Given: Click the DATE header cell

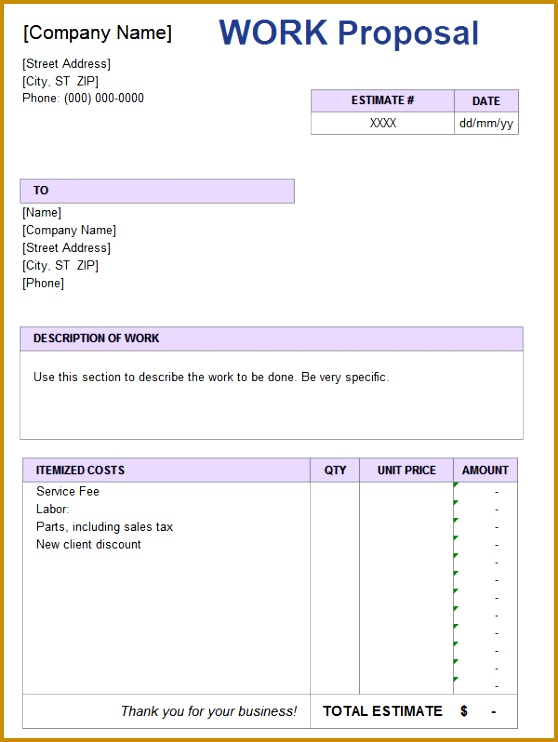Looking at the screenshot, I should coord(486,101).
